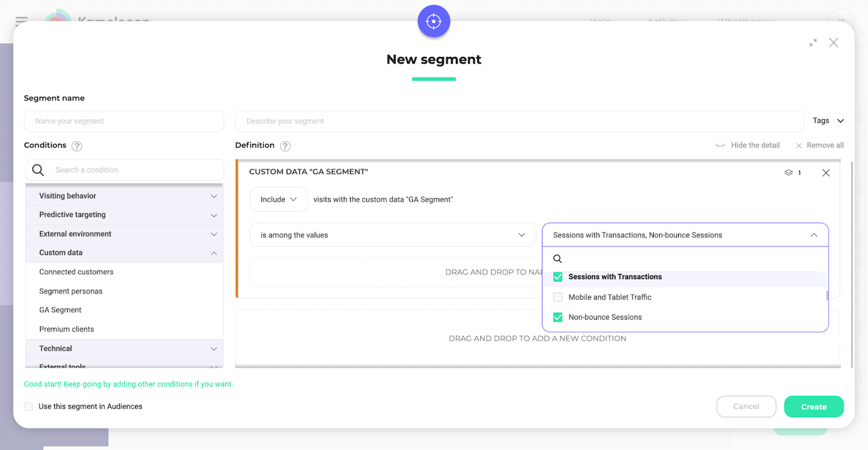Image resolution: width=868 pixels, height=450 pixels.
Task: Click the Definition help question mark icon
Action: pyautogui.click(x=285, y=146)
